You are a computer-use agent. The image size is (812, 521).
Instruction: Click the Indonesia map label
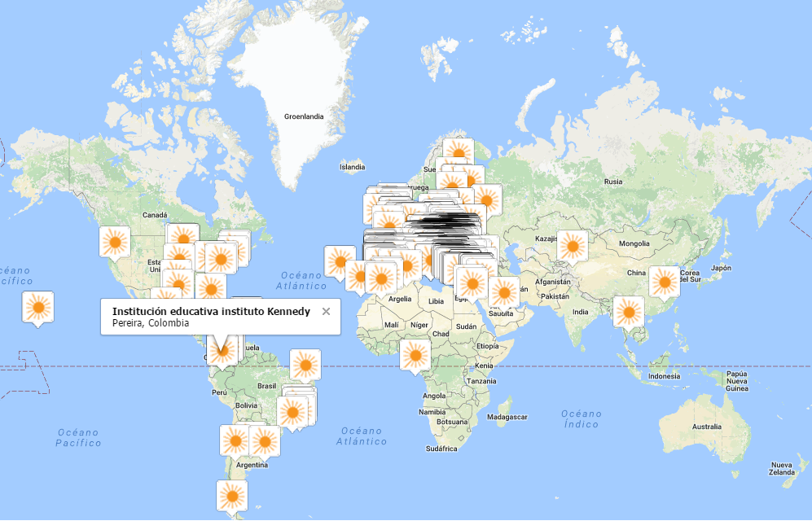665,376
